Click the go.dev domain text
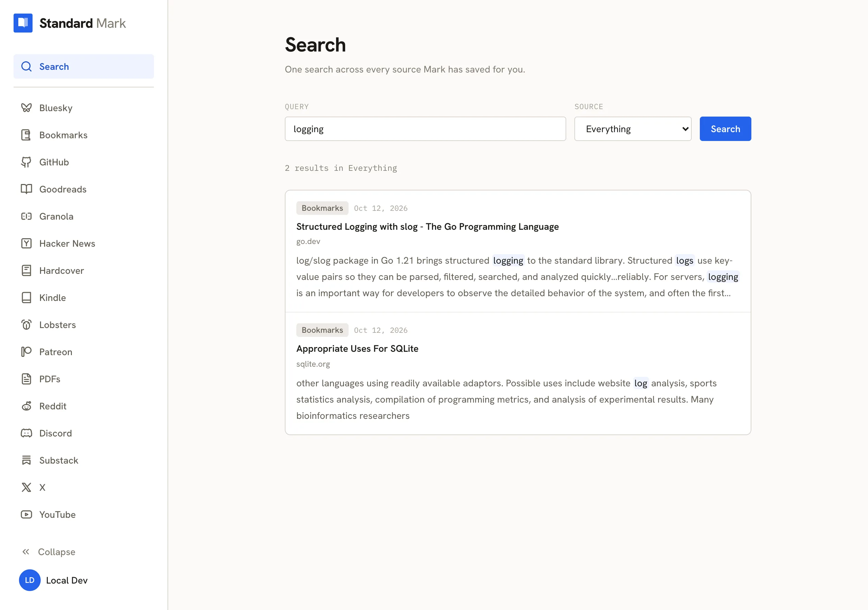 tap(308, 241)
